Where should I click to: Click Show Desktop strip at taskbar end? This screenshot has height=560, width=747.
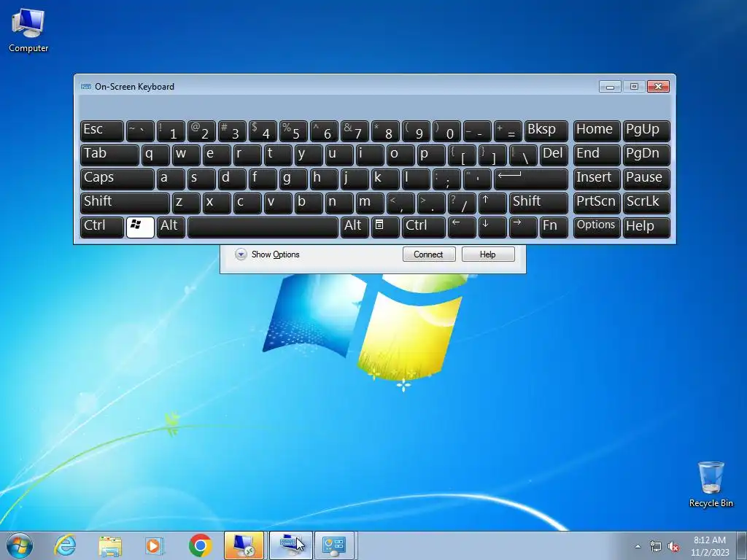pyautogui.click(x=743, y=546)
